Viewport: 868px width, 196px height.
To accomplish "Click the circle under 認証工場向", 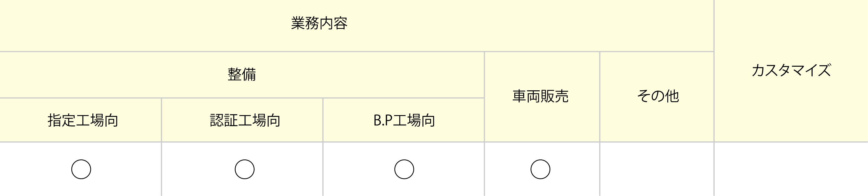I will click(245, 169).
